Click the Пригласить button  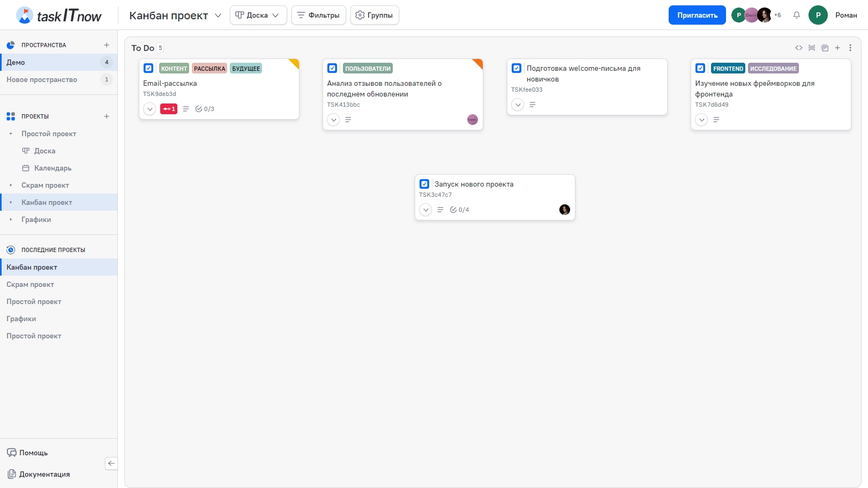coord(697,15)
